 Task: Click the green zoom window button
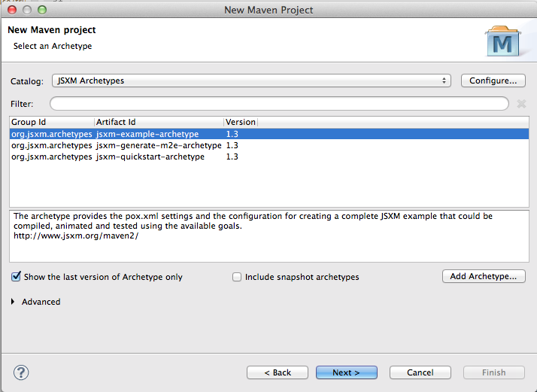click(x=41, y=9)
